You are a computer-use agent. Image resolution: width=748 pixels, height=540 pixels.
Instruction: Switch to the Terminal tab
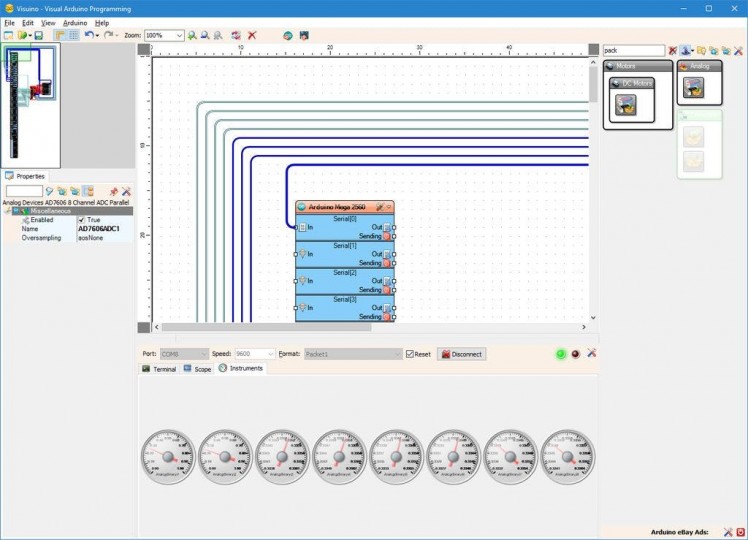point(159,369)
